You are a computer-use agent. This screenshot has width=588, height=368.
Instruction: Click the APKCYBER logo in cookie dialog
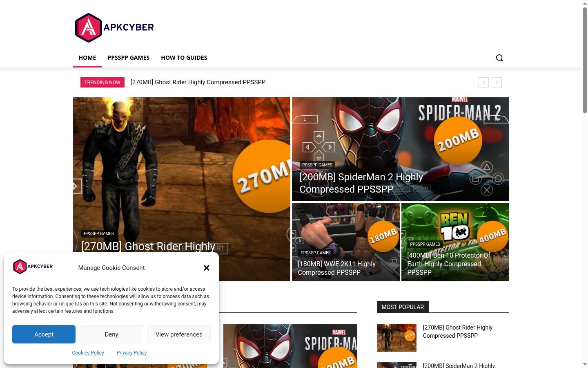(x=33, y=267)
